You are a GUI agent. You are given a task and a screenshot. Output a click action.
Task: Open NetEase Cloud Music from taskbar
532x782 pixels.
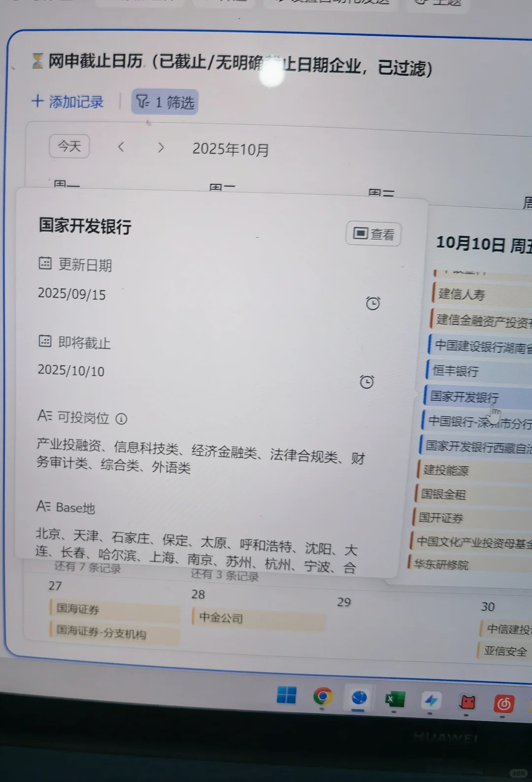[504, 704]
